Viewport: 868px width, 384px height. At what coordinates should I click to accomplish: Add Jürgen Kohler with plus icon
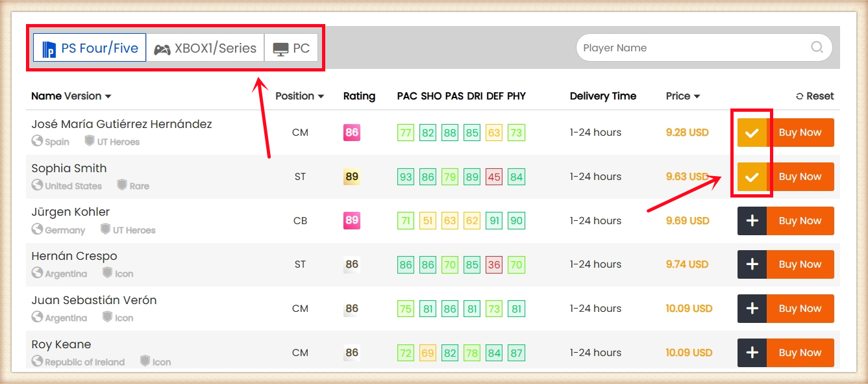point(752,221)
